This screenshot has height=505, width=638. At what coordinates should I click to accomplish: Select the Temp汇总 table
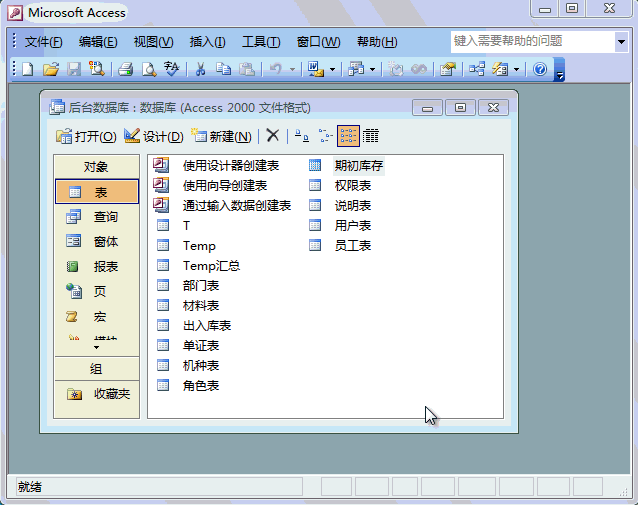(199, 265)
